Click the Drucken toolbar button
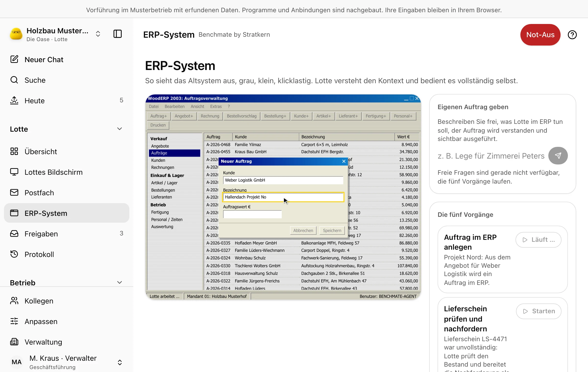Viewport: 588px width, 372px height. pyautogui.click(x=158, y=125)
